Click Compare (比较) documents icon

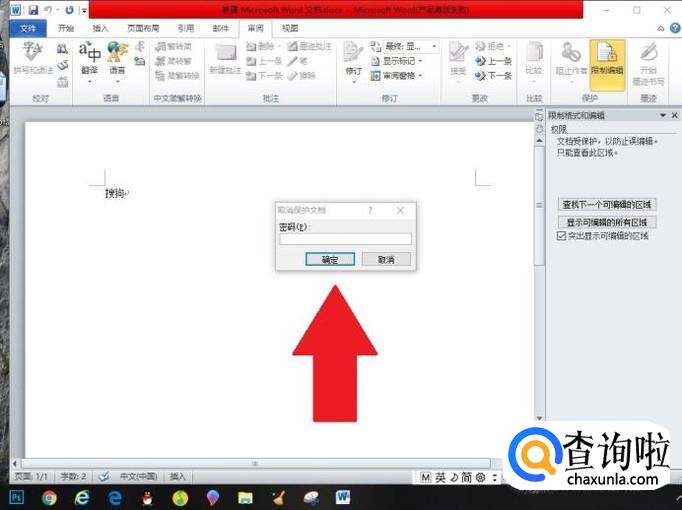point(534,59)
